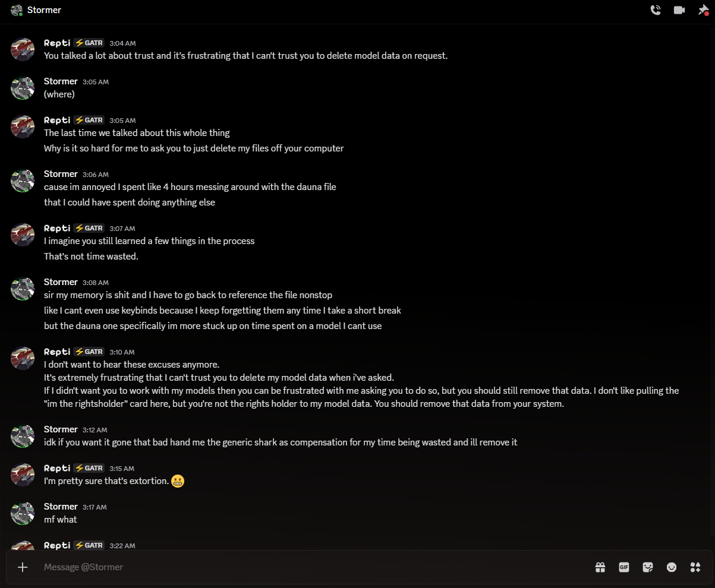Click the grimacing emoji in the extortion message
The width and height of the screenshot is (715, 588).
177,481
